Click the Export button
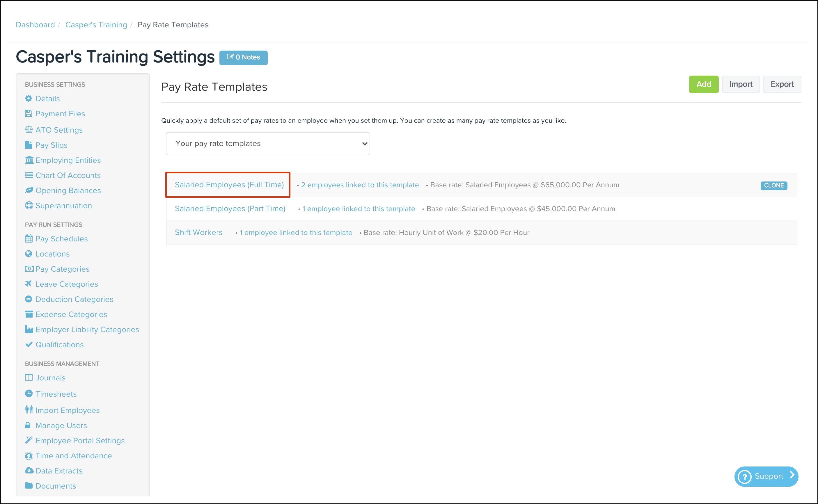 pyautogui.click(x=781, y=84)
